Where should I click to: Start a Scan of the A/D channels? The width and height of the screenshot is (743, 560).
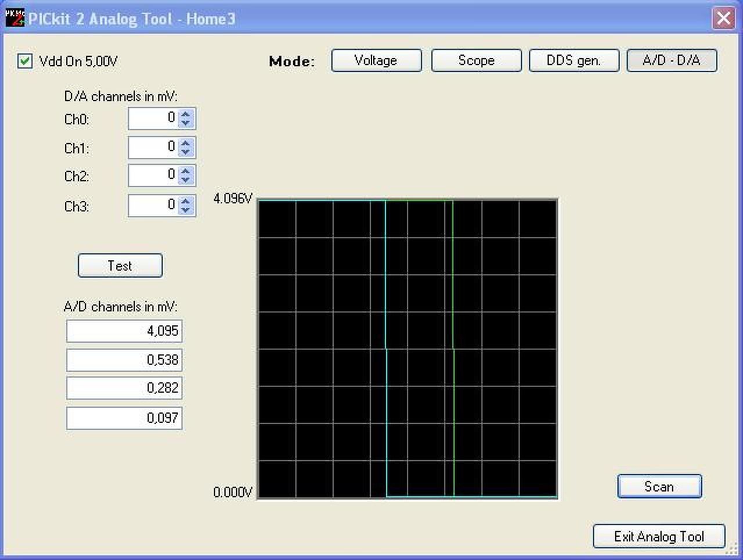659,486
